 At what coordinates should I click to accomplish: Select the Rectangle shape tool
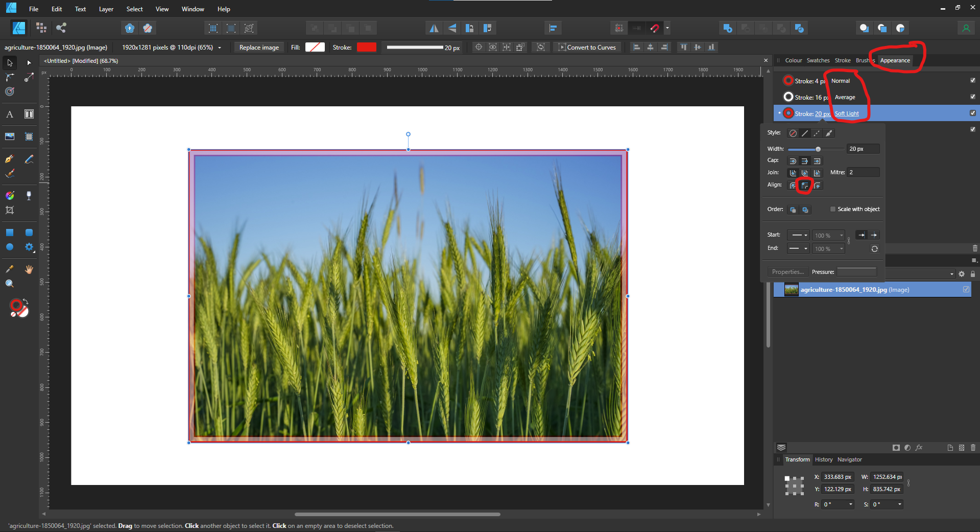(10, 233)
